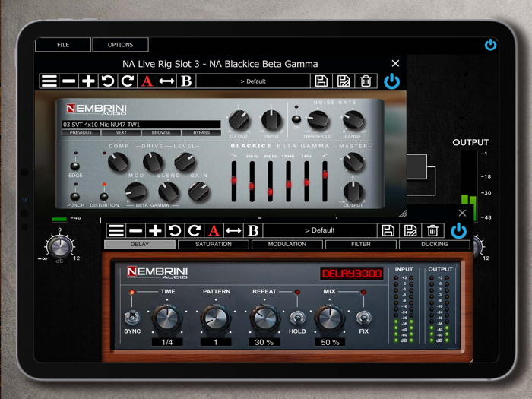Toggle the DISTORTION switch
This screenshot has width=532, height=399.
click(x=104, y=196)
